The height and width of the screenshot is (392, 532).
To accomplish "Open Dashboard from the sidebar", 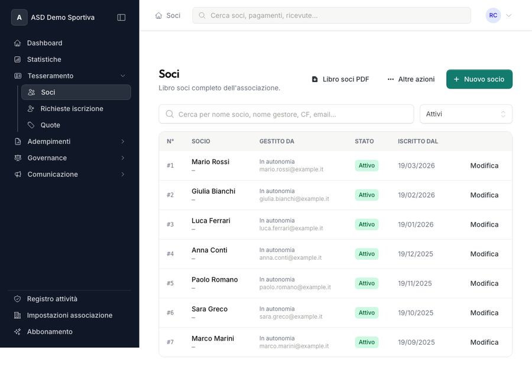I will point(44,43).
